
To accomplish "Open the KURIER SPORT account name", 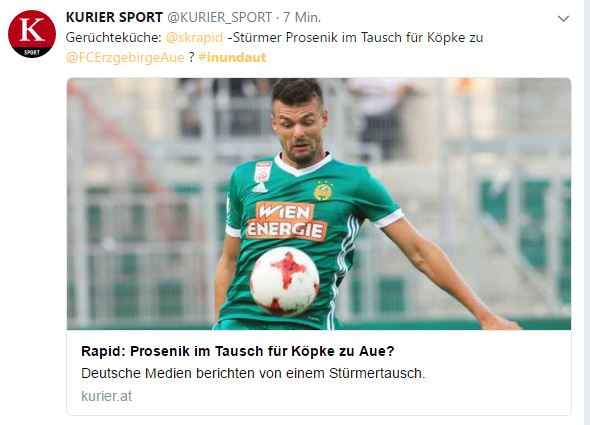I will [114, 17].
